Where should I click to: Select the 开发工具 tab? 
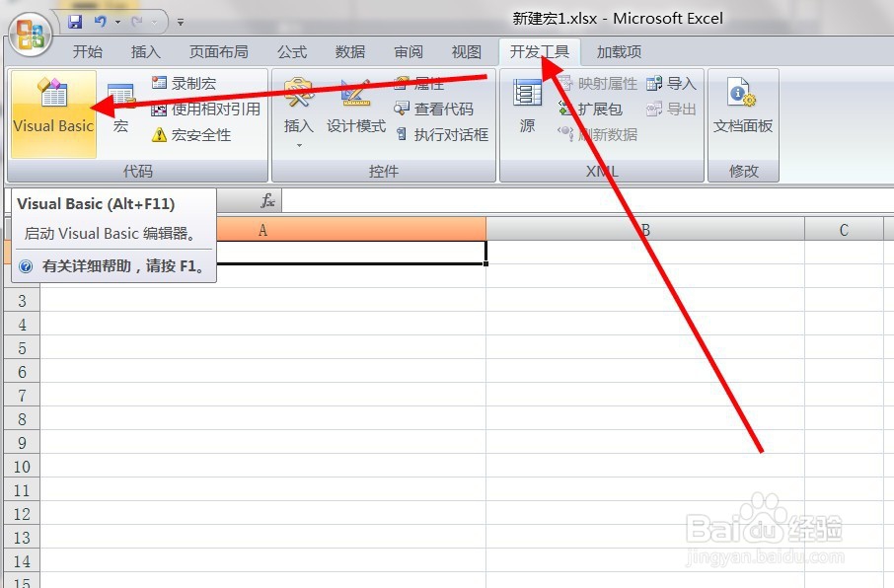coord(540,52)
